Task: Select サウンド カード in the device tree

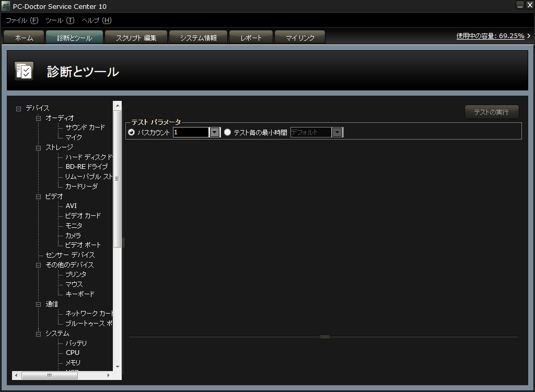Action: pyautogui.click(x=85, y=128)
